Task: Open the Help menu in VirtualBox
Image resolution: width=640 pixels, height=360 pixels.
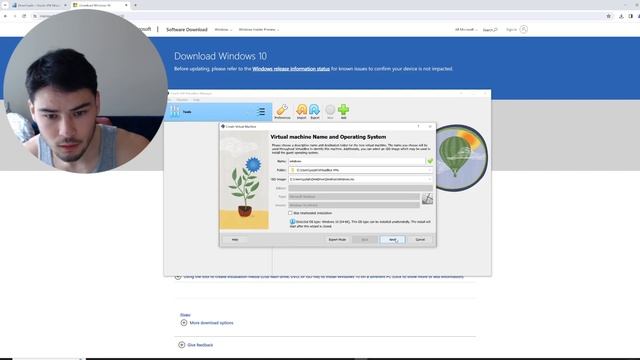Action: tap(196, 100)
